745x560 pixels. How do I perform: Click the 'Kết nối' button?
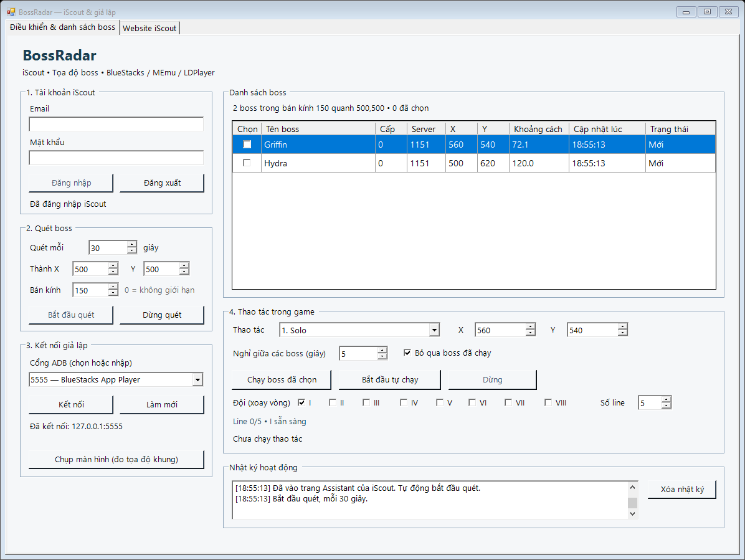(x=71, y=405)
